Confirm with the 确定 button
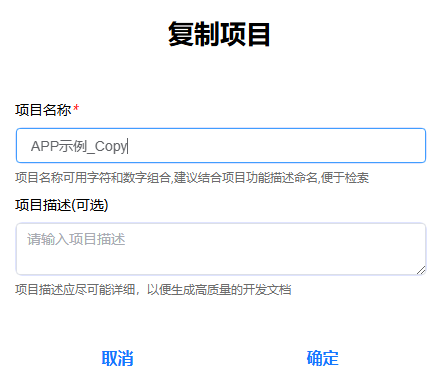This screenshot has height=390, width=441. (322, 358)
